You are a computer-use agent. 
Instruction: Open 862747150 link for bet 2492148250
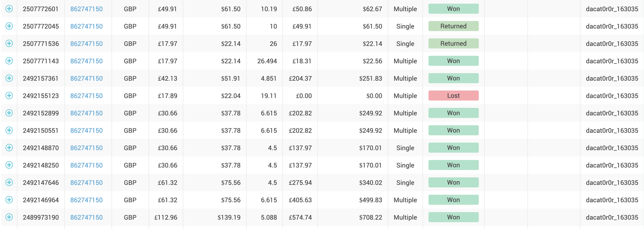(x=86, y=165)
